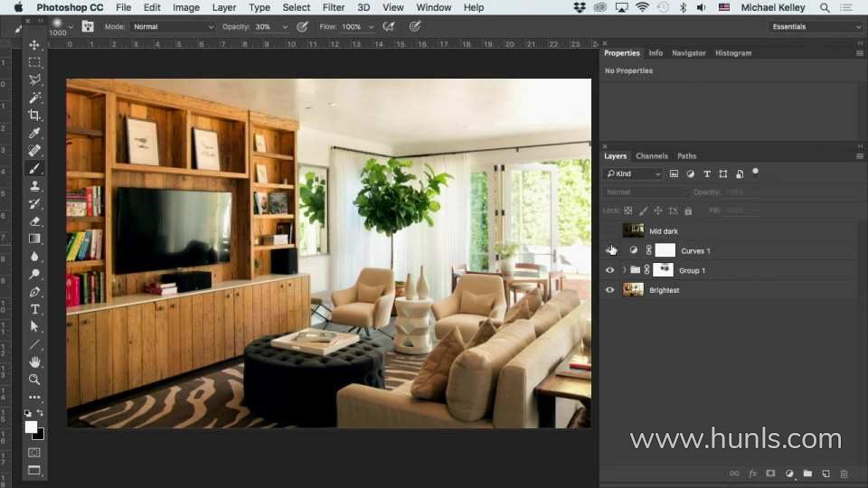Toggle the smart object layers filter

(x=740, y=174)
